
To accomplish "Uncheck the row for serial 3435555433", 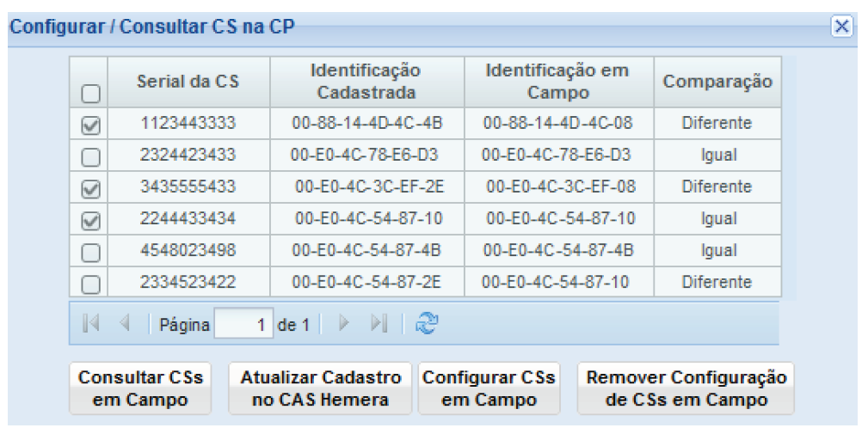I will 90,188.
